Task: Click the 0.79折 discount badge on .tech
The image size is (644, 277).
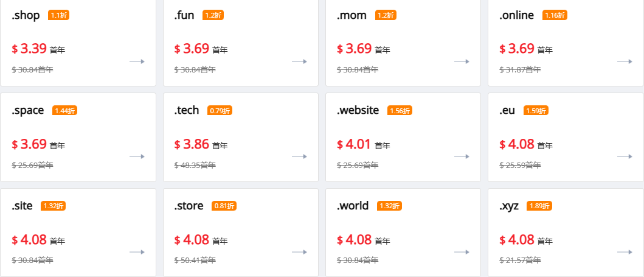Action: tap(220, 111)
